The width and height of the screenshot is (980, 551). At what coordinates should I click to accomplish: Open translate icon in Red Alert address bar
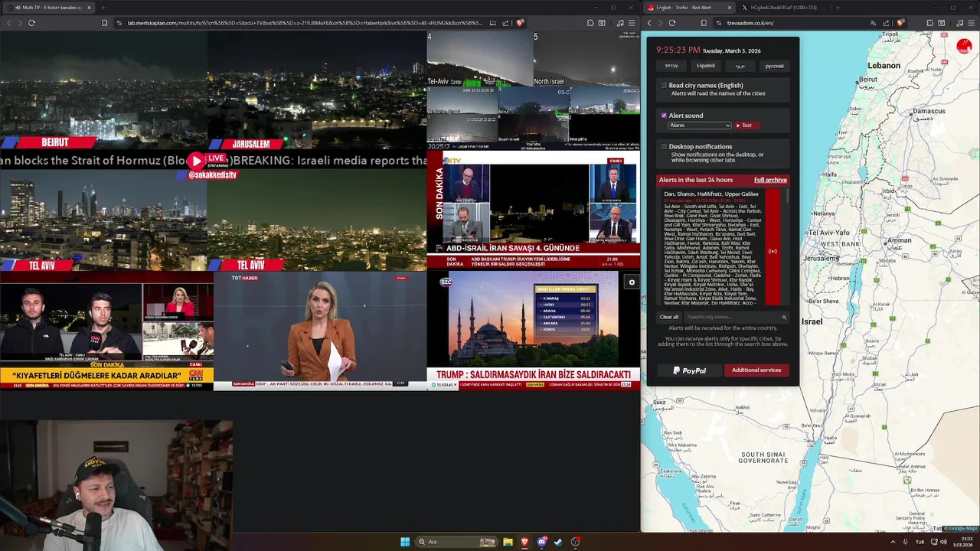(874, 23)
